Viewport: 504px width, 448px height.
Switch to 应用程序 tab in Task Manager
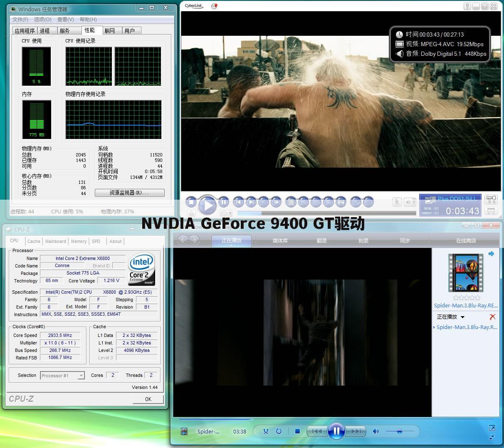25,31
